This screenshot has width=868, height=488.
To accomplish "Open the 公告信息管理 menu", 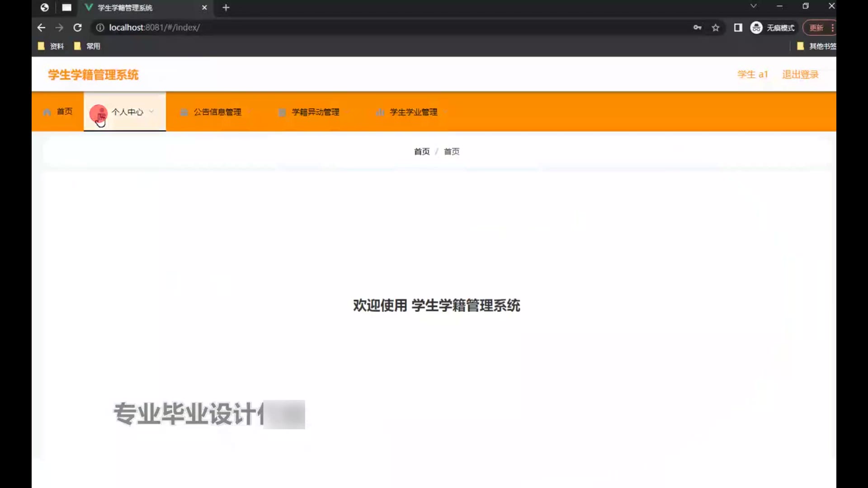I will click(217, 112).
